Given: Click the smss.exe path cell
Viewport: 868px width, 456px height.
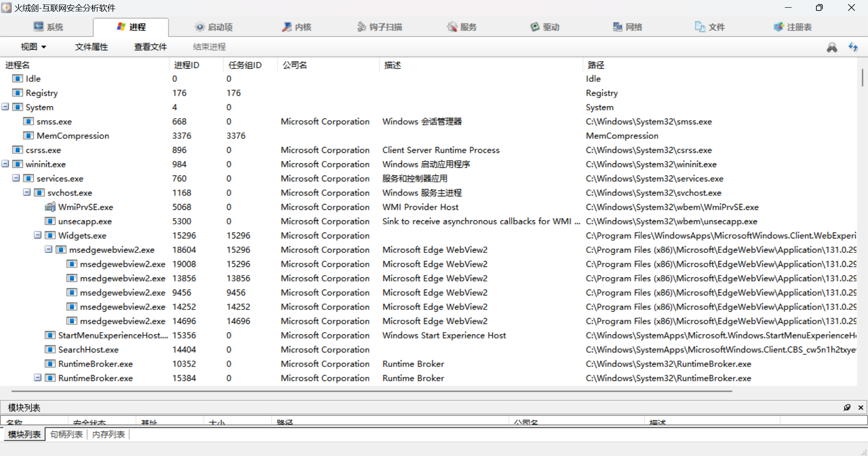Looking at the screenshot, I should [x=649, y=121].
